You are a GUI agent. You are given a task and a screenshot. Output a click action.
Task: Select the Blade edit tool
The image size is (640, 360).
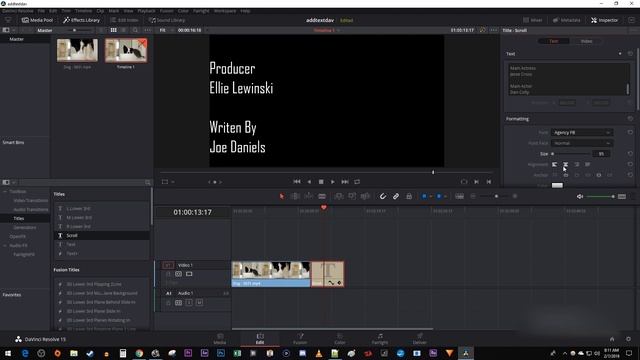[x=322, y=196]
